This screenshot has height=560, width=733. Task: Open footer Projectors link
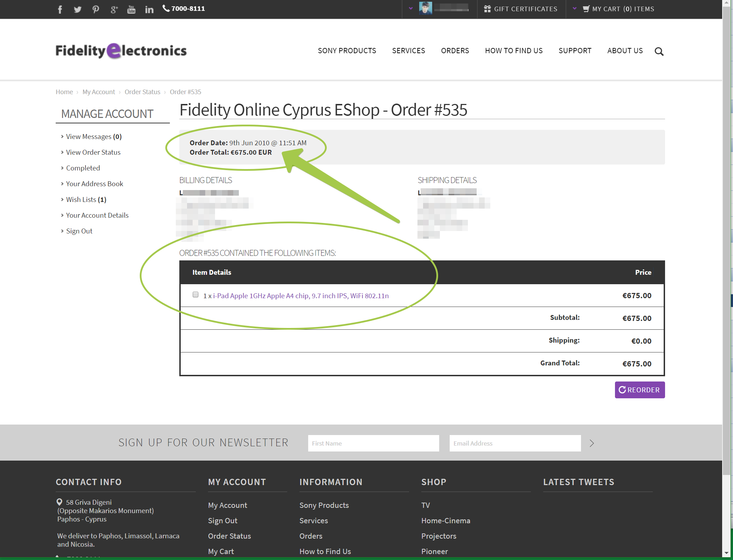(438, 536)
